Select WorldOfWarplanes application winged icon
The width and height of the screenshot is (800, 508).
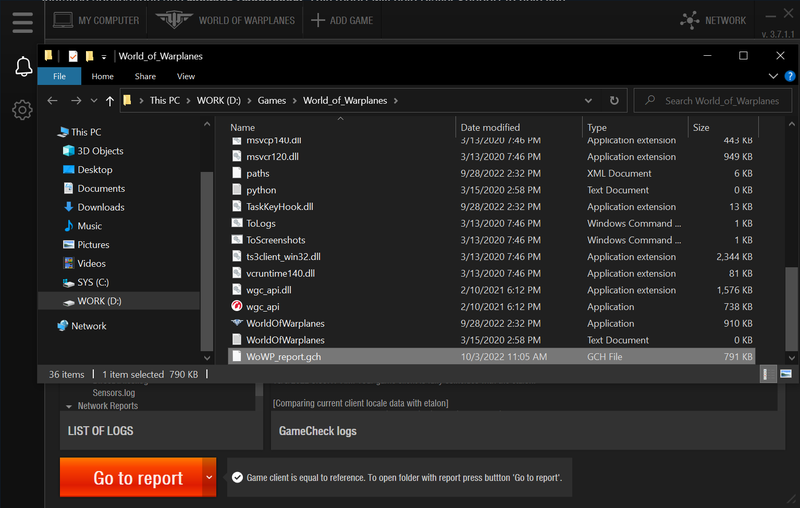(x=237, y=323)
